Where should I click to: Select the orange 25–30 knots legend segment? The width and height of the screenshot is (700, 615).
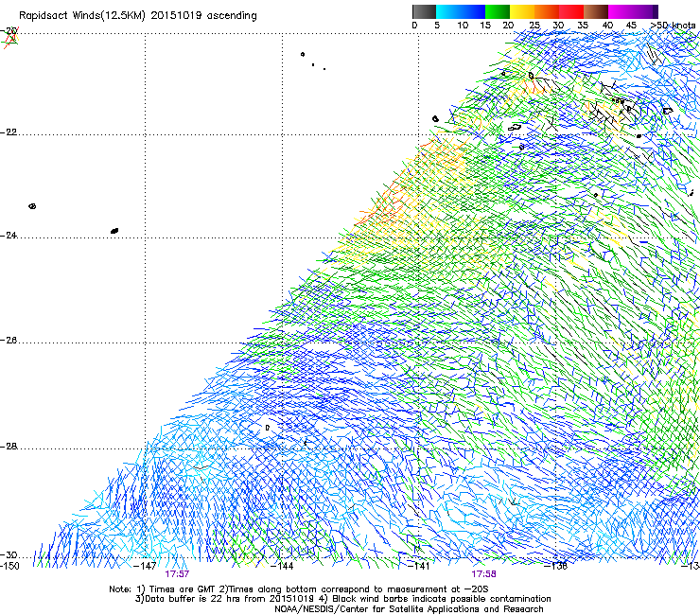point(547,11)
